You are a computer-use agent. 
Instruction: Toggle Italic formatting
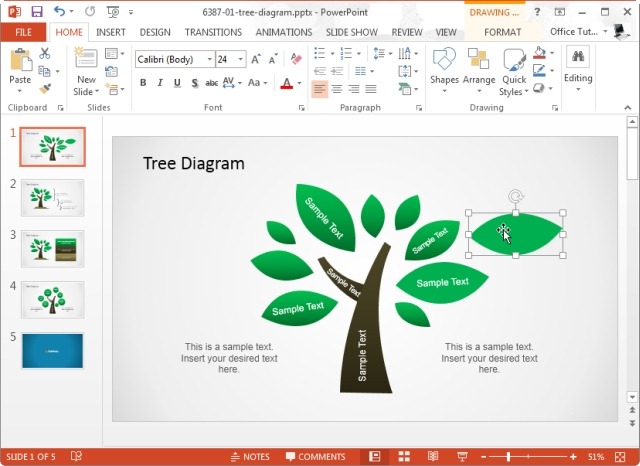(160, 83)
